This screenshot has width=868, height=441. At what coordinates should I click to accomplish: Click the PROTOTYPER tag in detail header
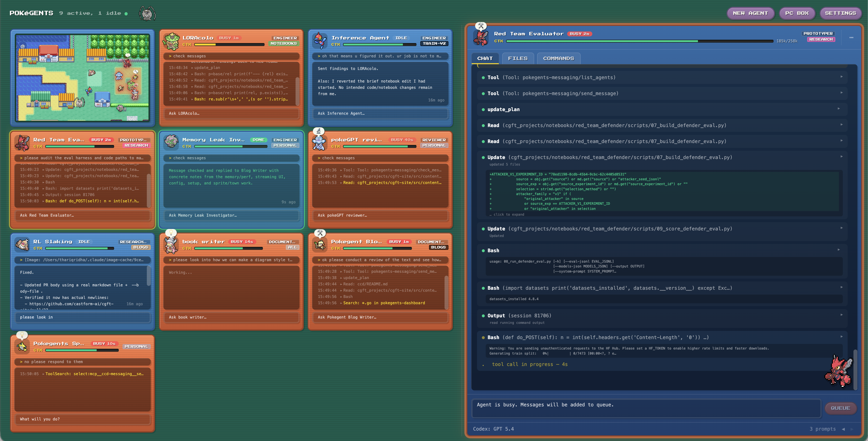click(818, 33)
